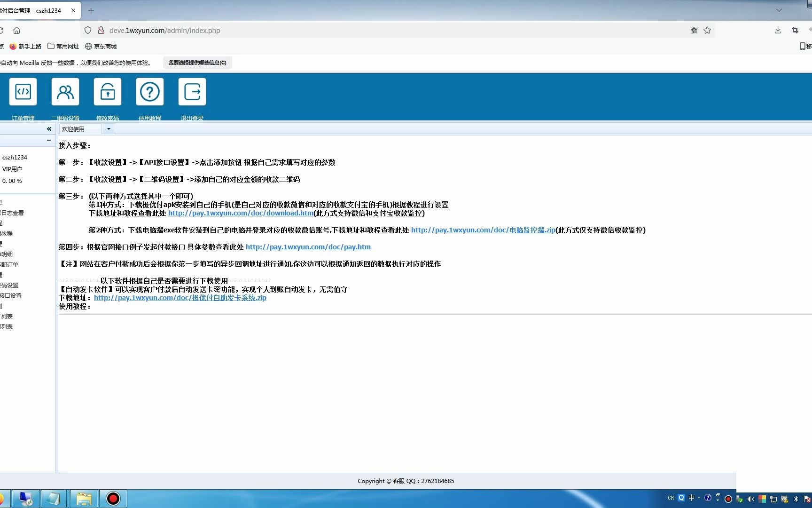Open the 京东商城 bookmark
This screenshot has height=508, width=812.
(x=101, y=46)
